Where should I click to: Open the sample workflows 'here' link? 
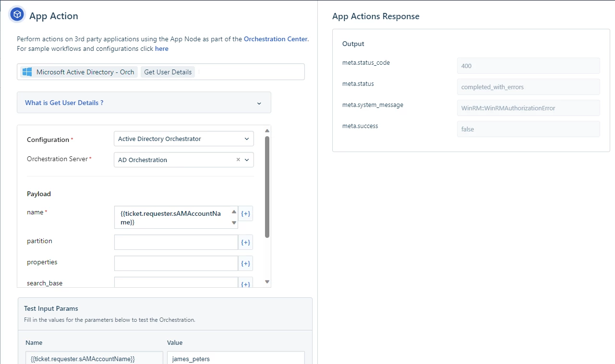point(162,48)
